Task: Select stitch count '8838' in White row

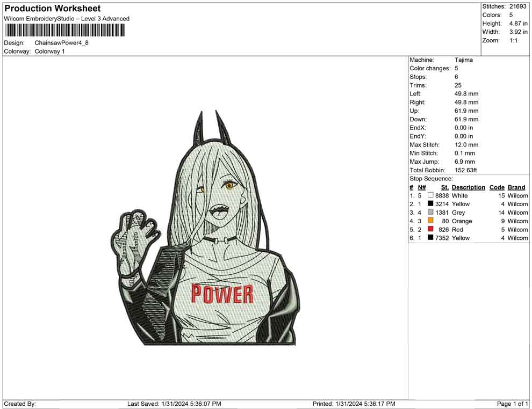Action: 442,195
